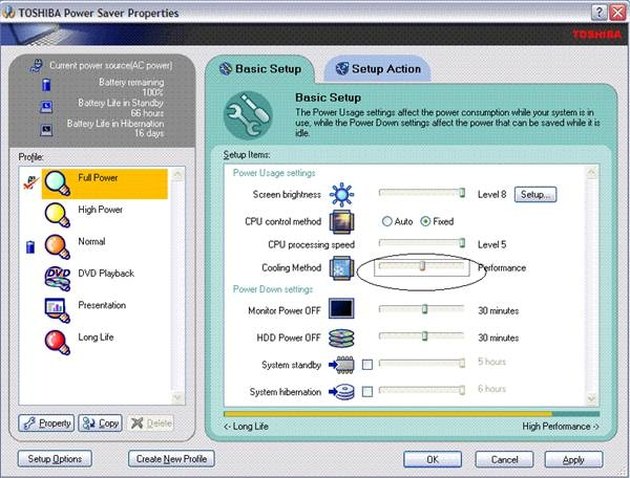Image resolution: width=630 pixels, height=478 pixels.
Task: Click the 'Power Usage settings' heading
Action: click(274, 173)
